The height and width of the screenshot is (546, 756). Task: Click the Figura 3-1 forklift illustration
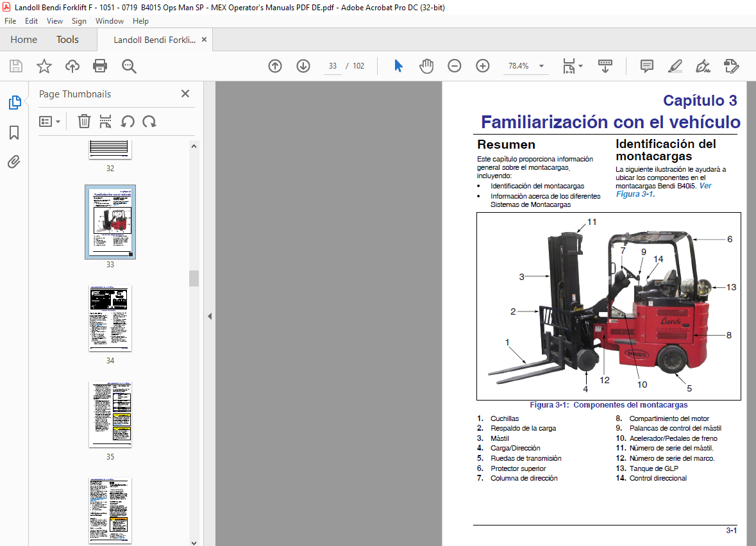coord(609,306)
